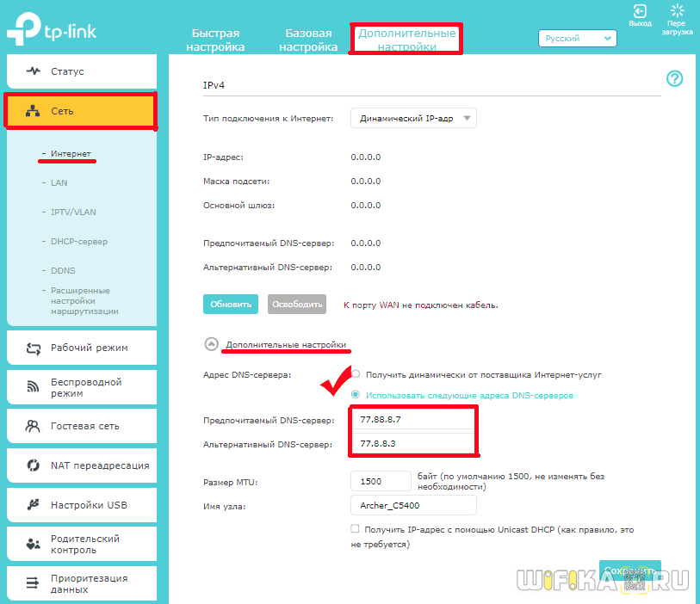The width and height of the screenshot is (700, 604).
Task: Click the WAN cable not connected warning
Action: click(420, 305)
